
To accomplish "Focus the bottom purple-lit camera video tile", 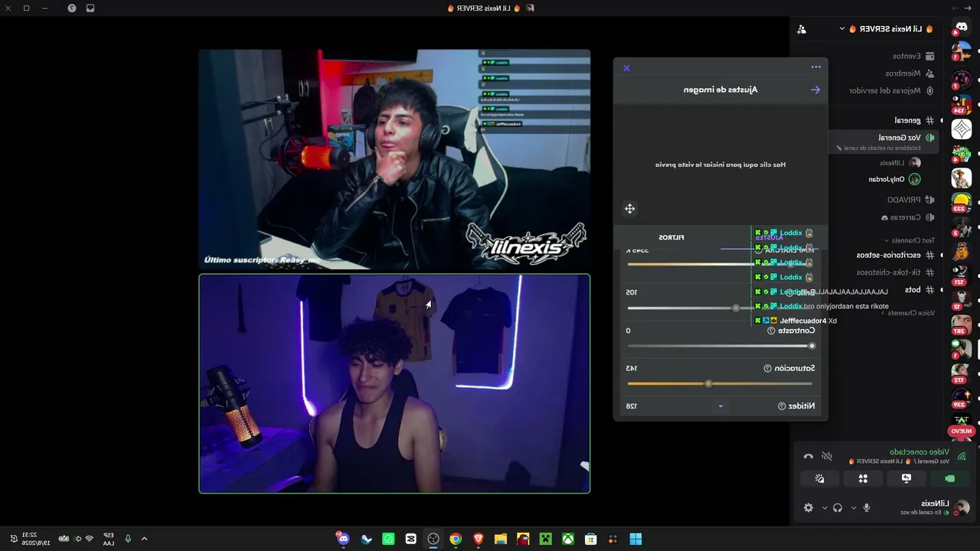I will point(394,383).
